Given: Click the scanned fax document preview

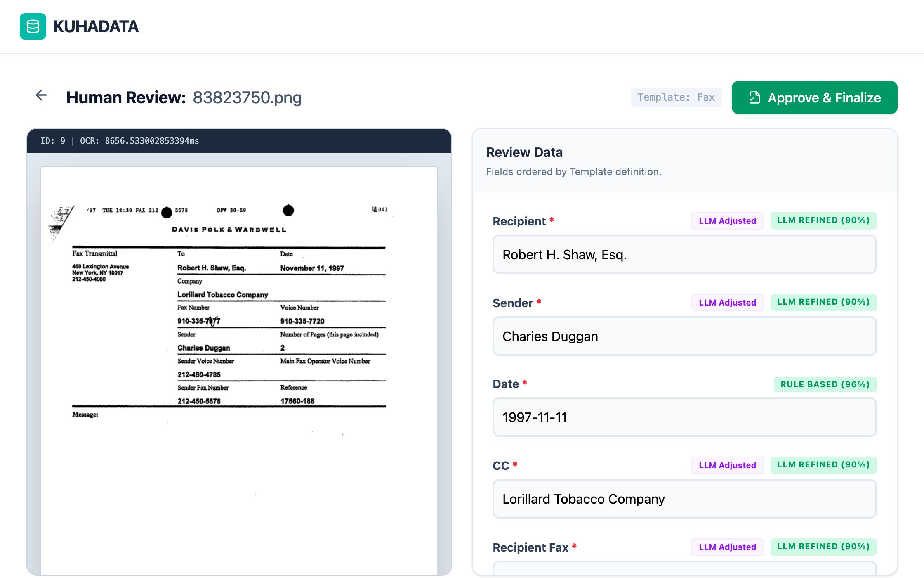Looking at the screenshot, I should [x=239, y=370].
